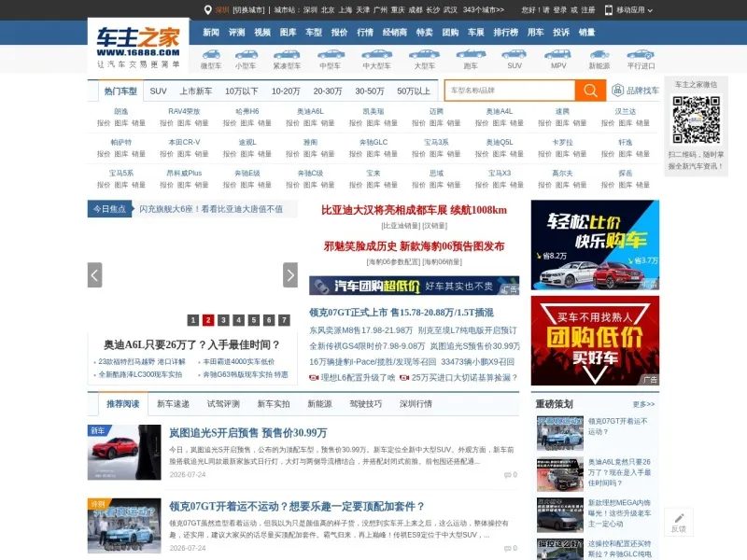The image size is (747, 560).
Task: Select slide number 4 in carousel
Action: click(239, 320)
